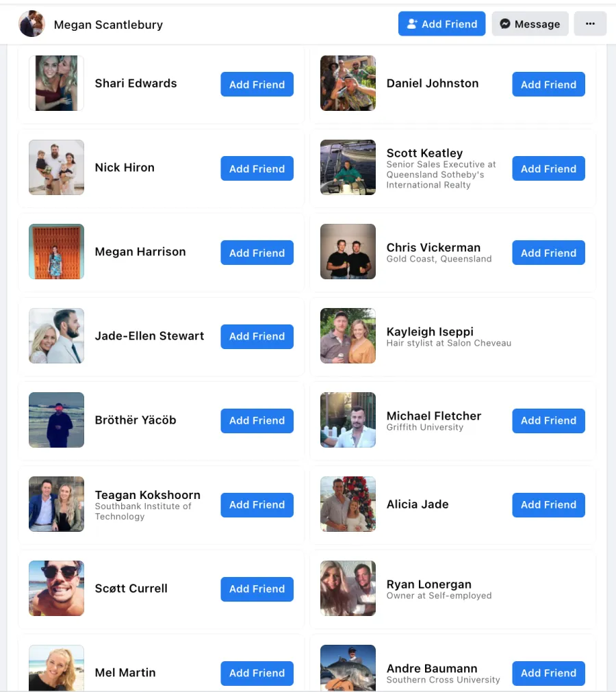This screenshot has height=692, width=616.
Task: Add Bröthër Yäcöb as a friend
Action: click(x=257, y=420)
